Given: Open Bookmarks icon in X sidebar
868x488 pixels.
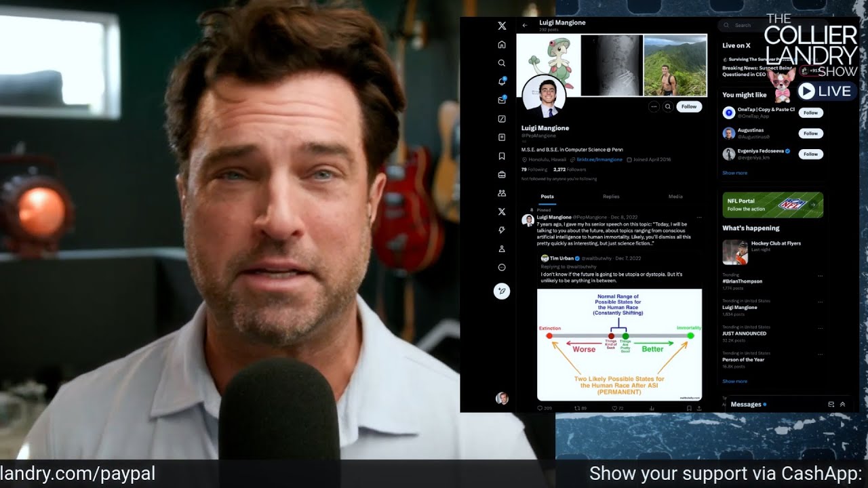Looking at the screenshot, I should [x=502, y=156].
